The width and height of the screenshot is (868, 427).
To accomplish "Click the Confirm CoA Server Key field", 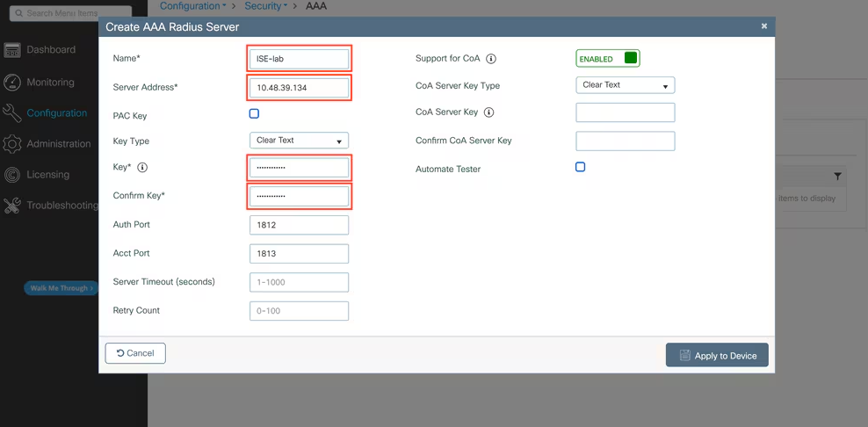I will [626, 141].
